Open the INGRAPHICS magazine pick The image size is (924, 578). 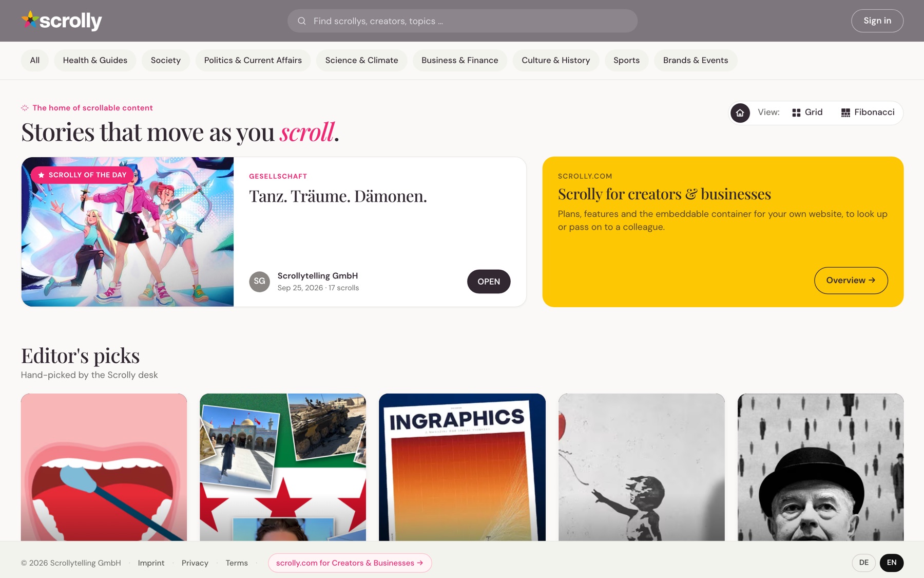[462, 467]
